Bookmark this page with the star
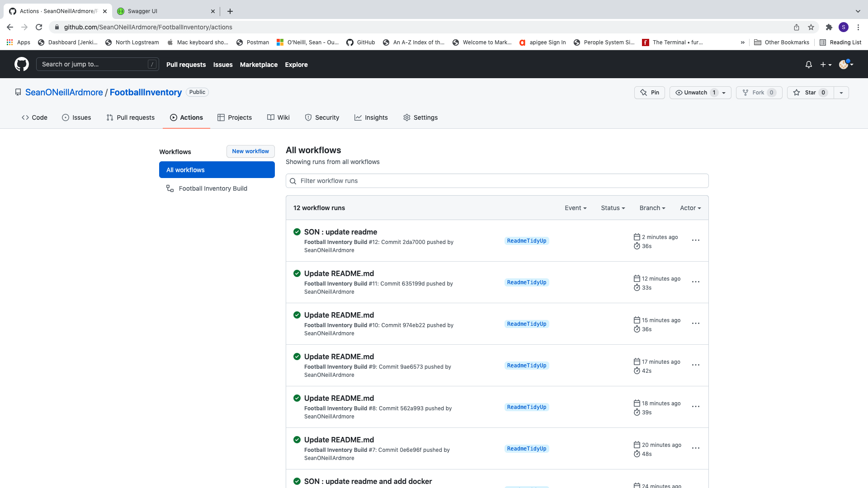This screenshot has width=868, height=488. [x=811, y=27]
